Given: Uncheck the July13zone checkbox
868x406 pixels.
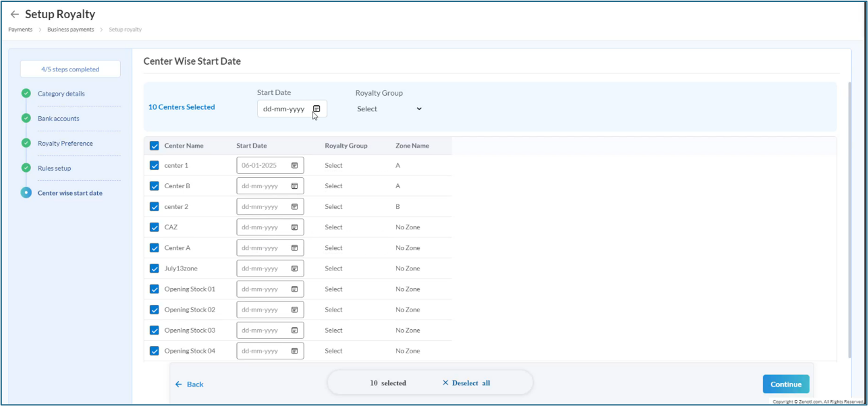Looking at the screenshot, I should [154, 269].
